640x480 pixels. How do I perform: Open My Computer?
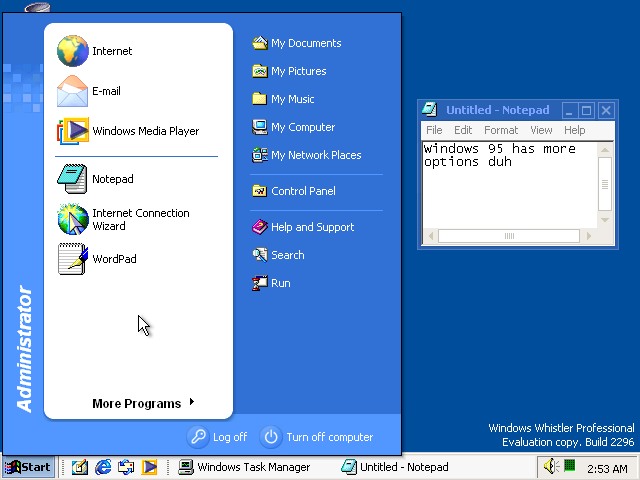tap(293, 127)
